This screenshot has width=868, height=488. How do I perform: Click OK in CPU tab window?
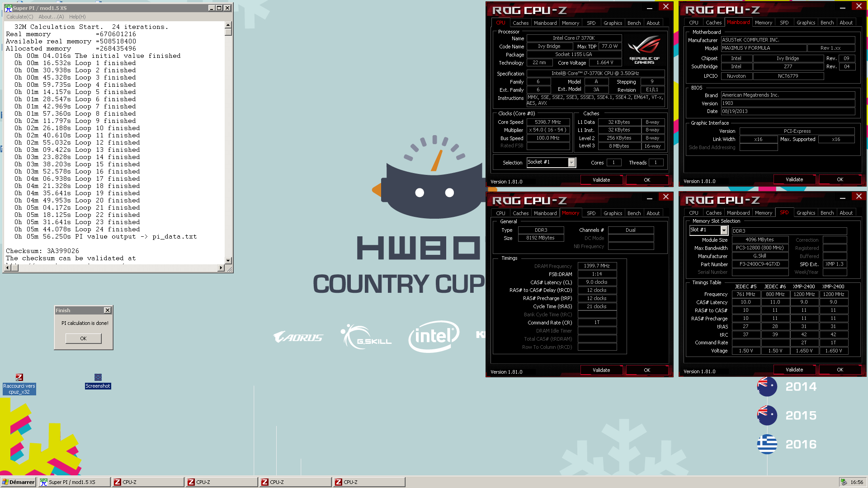pyautogui.click(x=647, y=180)
